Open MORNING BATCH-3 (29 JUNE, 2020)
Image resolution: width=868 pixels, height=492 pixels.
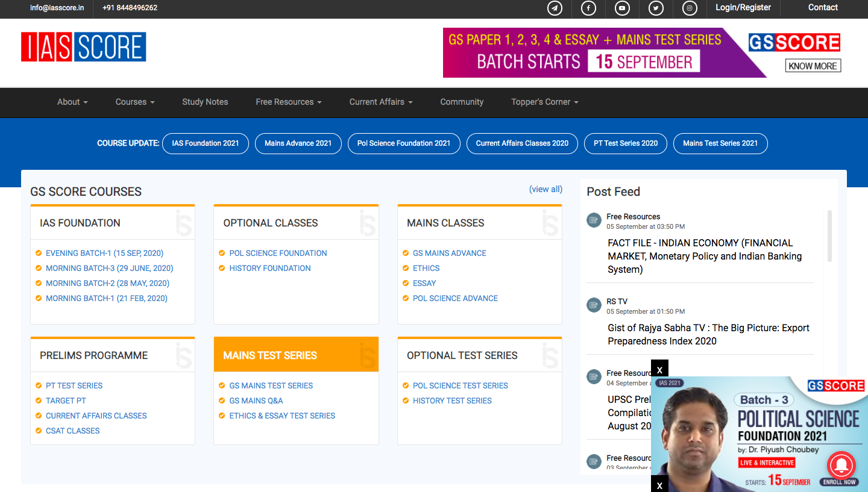(x=109, y=268)
